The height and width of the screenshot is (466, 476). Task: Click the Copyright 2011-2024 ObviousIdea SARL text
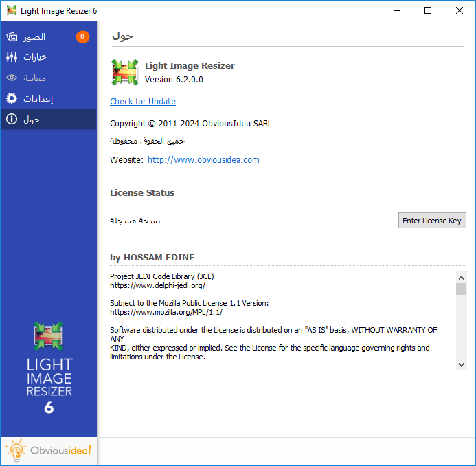click(191, 124)
